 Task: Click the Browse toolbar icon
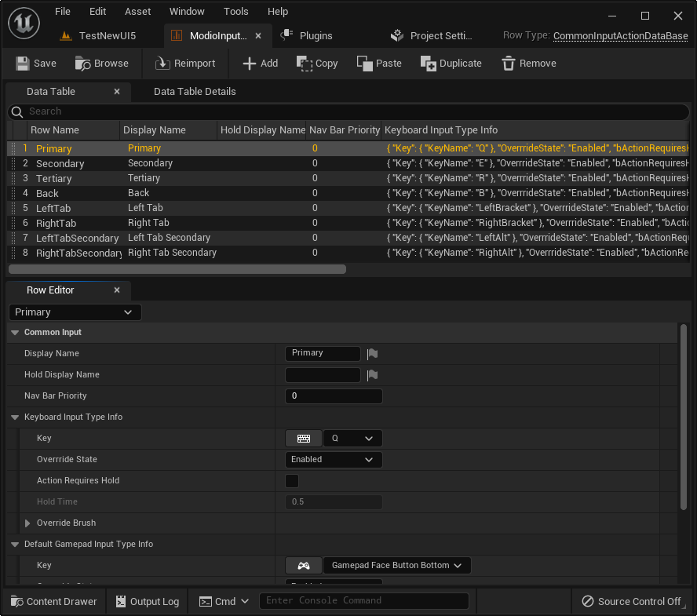click(x=82, y=64)
